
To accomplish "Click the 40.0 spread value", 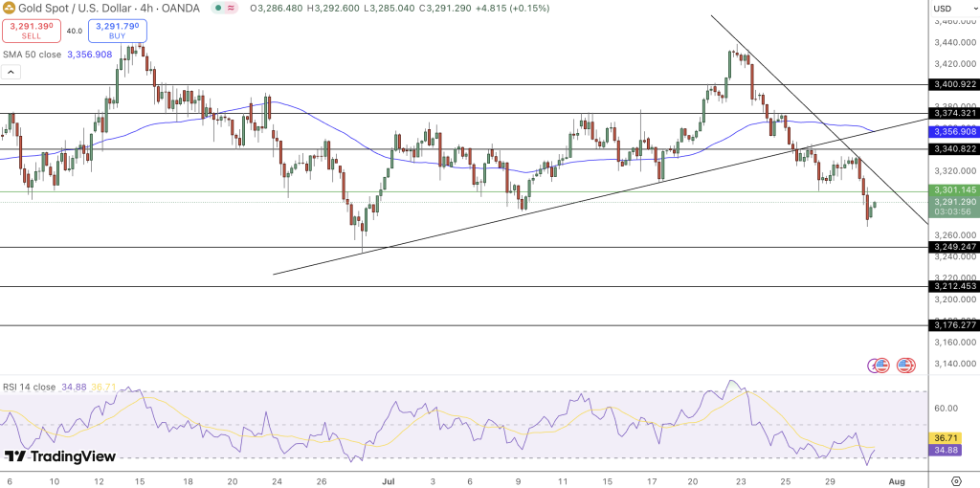I will pyautogui.click(x=75, y=31).
